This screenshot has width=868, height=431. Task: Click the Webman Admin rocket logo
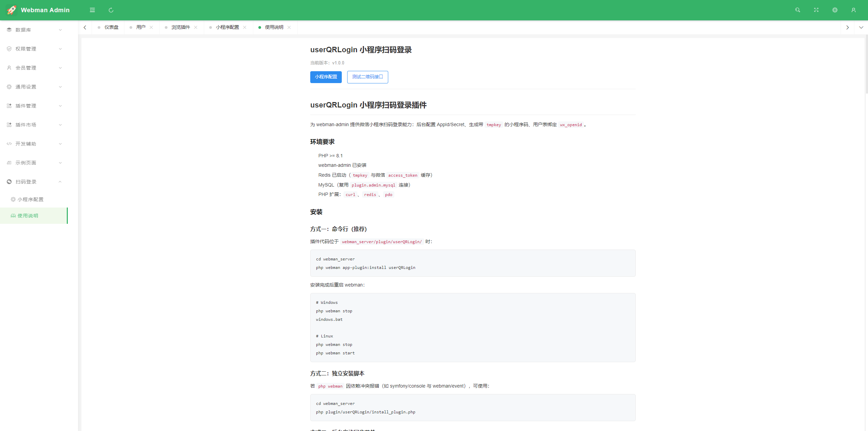pyautogui.click(x=12, y=10)
